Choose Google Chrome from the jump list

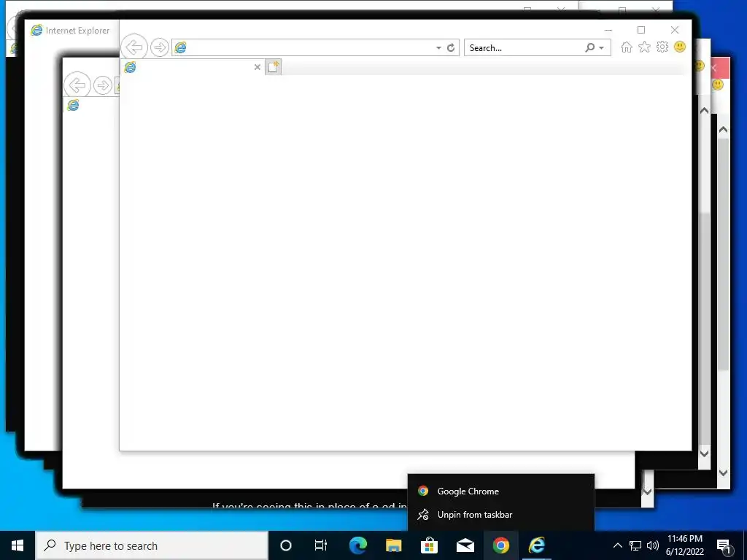500,491
